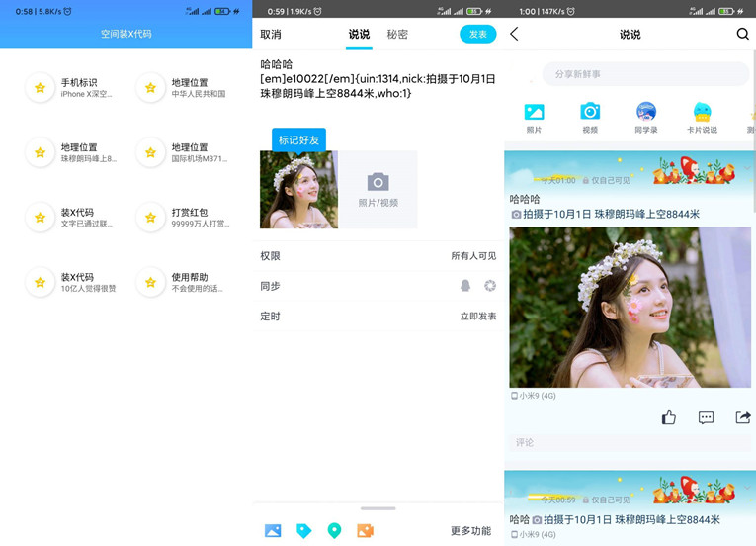Tap the comment bubble icon under post
Image resolution: width=756 pixels, height=546 pixels.
[706, 417]
